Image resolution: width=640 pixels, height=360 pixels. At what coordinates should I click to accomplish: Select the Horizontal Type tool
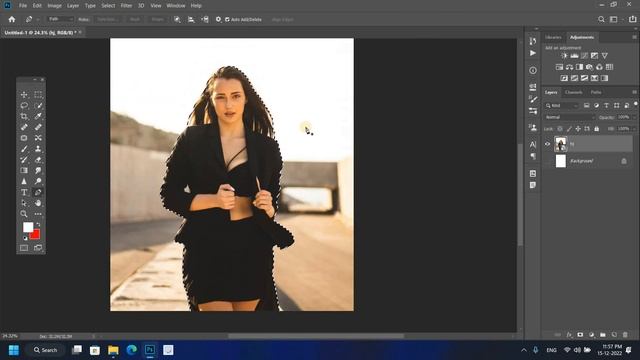tap(24, 192)
